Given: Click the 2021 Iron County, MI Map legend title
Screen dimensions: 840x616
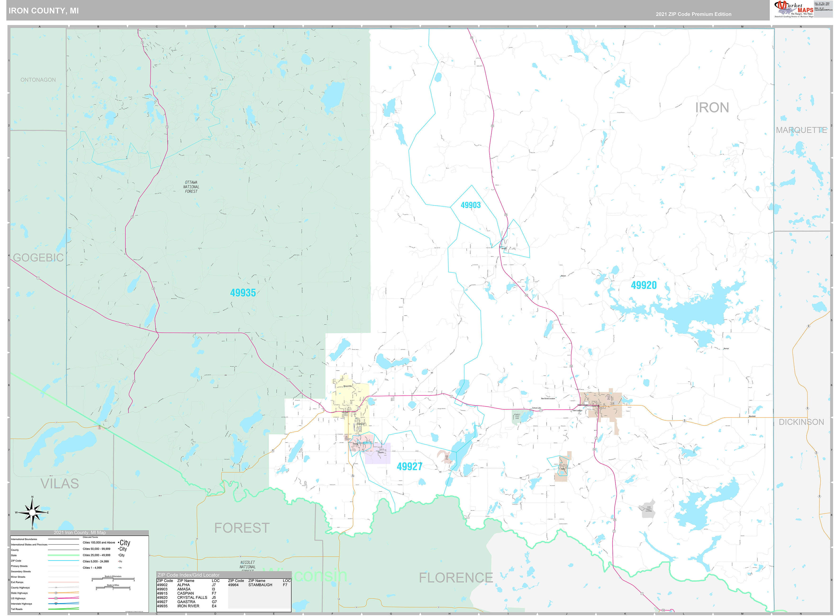Looking at the screenshot, I should click(79, 532).
